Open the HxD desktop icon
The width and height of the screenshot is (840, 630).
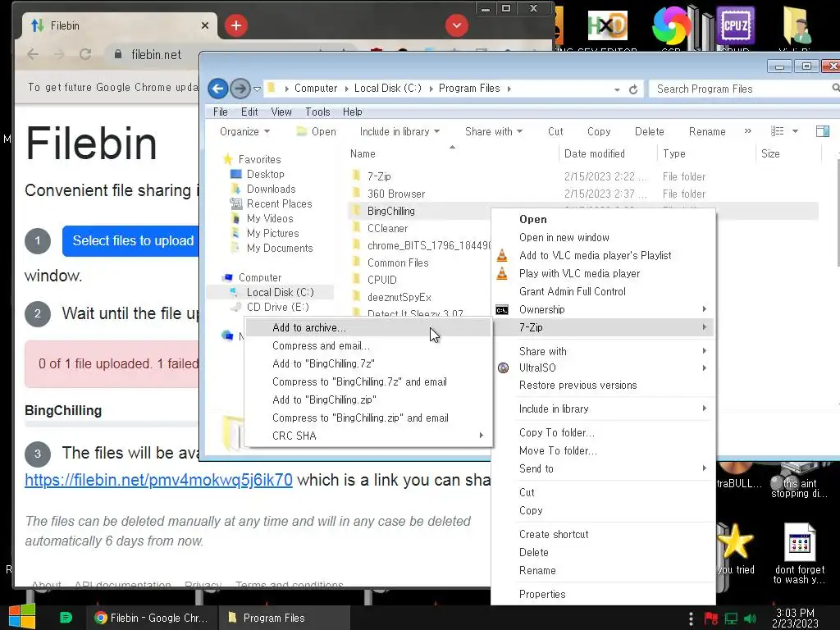607,25
